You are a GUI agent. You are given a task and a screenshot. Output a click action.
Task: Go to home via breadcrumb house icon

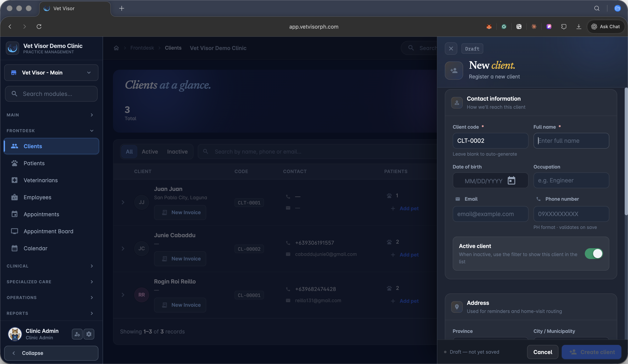116,48
